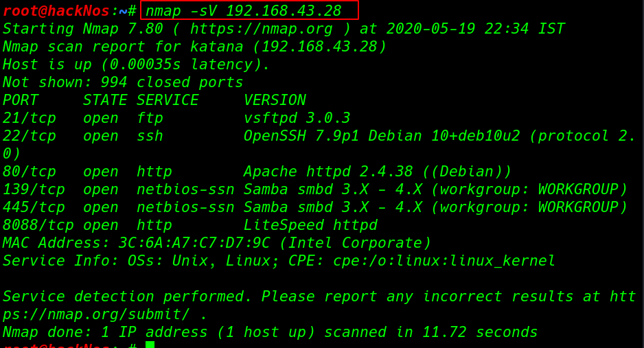This screenshot has height=348, width=644.
Task: Click the 22/tcp ssh port line
Action: 319,136
